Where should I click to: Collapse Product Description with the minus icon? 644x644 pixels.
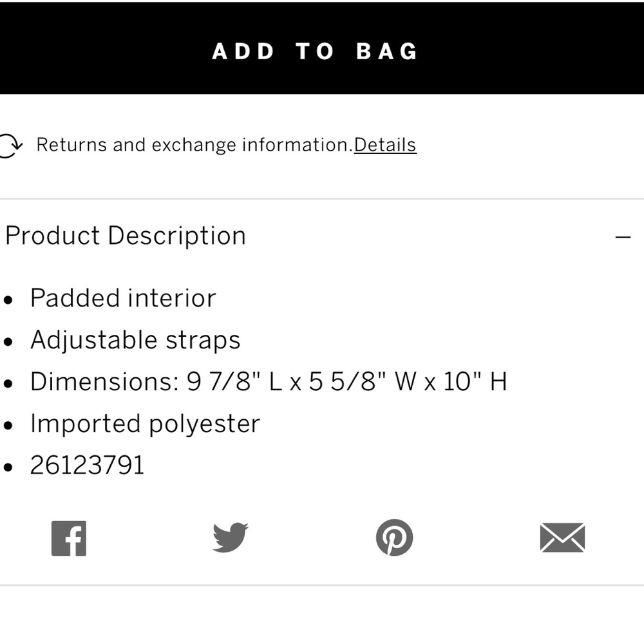(623, 237)
